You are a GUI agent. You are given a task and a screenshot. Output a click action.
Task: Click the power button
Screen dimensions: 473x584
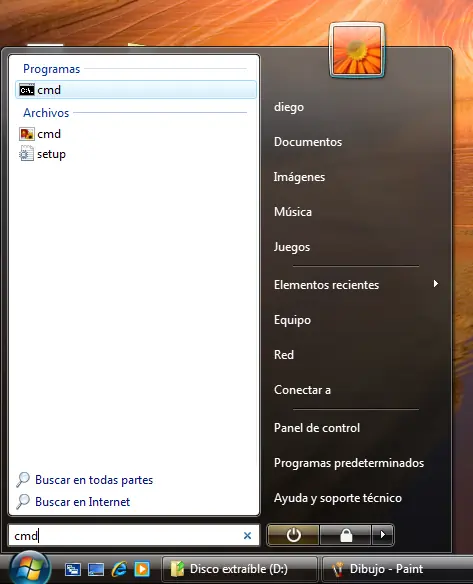(x=293, y=535)
